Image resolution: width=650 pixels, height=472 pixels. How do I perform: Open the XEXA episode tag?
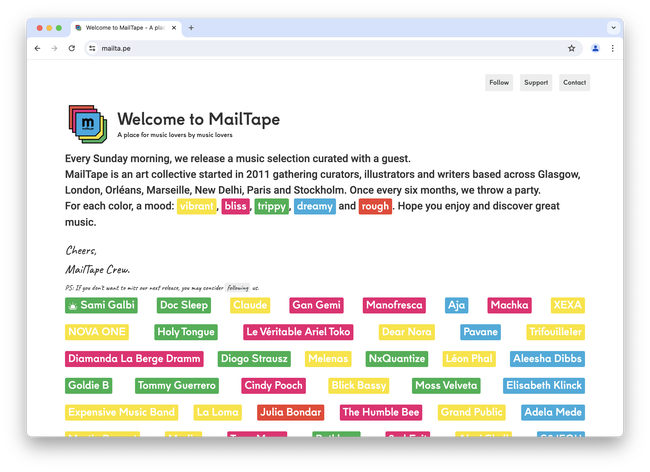tap(568, 305)
